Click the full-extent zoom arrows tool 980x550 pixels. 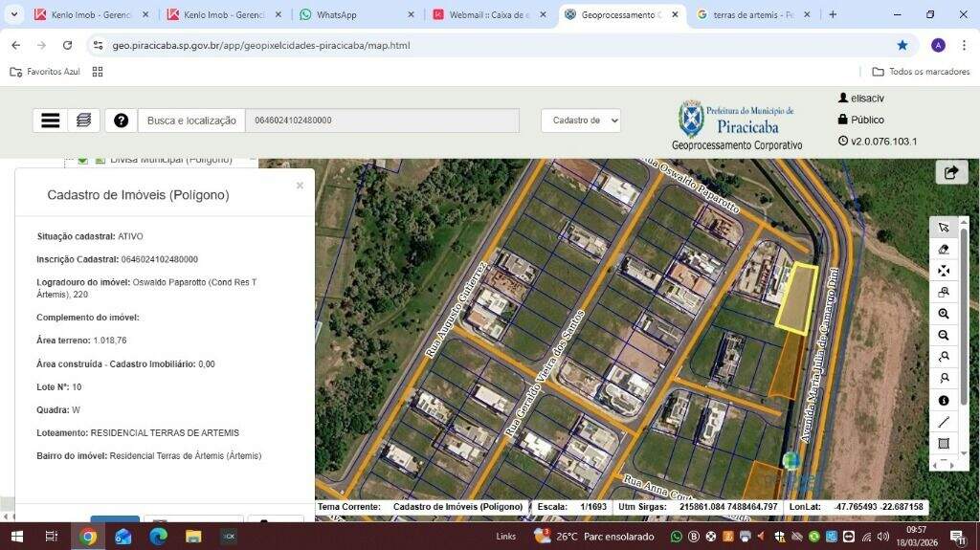coord(944,271)
